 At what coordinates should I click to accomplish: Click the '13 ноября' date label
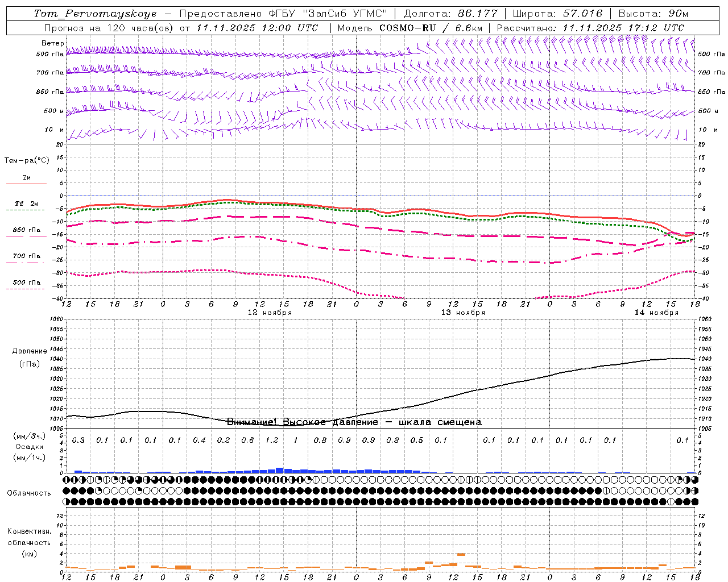[463, 313]
